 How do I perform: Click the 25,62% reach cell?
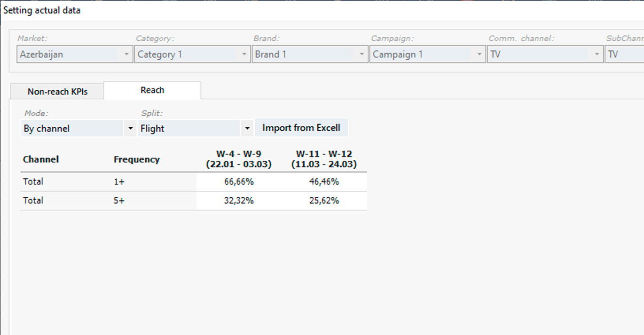(x=324, y=201)
